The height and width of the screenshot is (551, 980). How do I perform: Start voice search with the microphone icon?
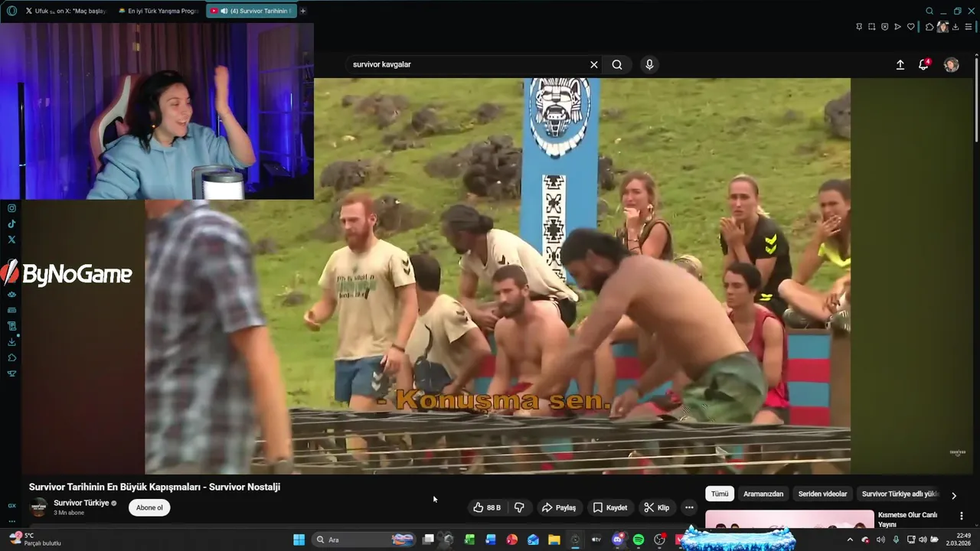(x=649, y=64)
